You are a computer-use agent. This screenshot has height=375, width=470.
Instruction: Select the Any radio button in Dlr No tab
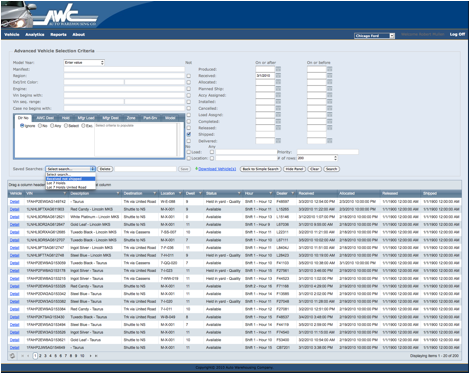coord(52,126)
